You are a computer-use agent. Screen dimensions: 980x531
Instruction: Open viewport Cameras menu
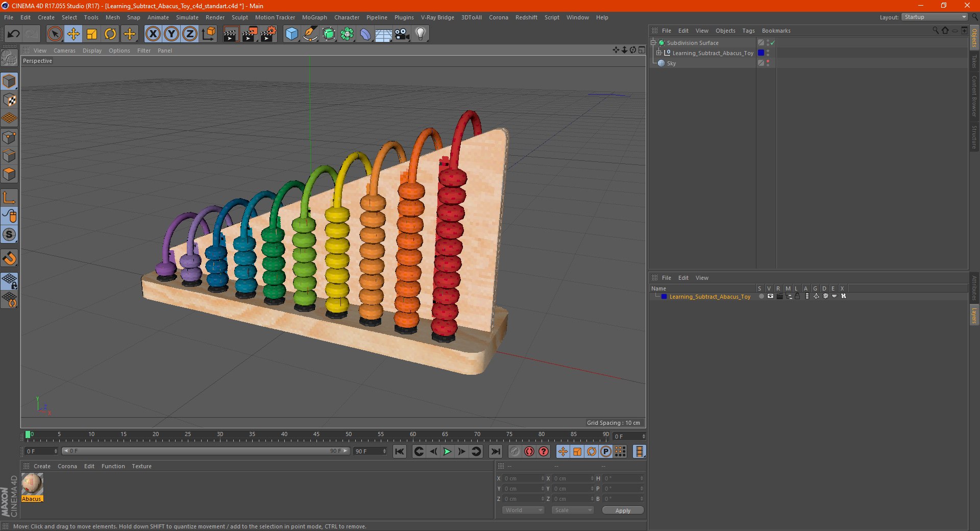[x=64, y=51]
